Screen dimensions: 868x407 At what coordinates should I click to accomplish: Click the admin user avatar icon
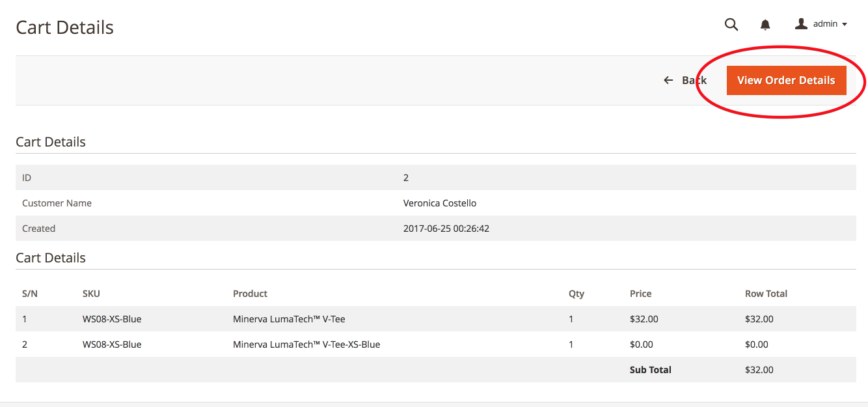[x=801, y=24]
